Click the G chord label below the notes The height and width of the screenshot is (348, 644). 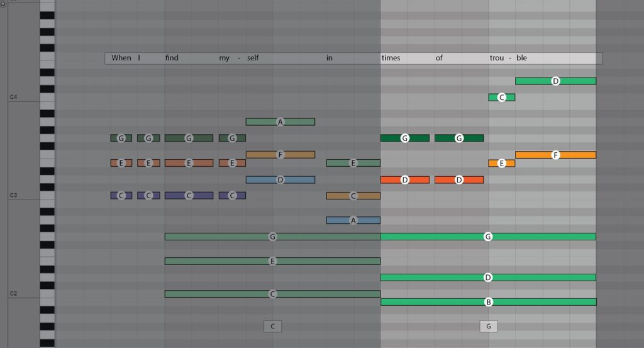(488, 326)
